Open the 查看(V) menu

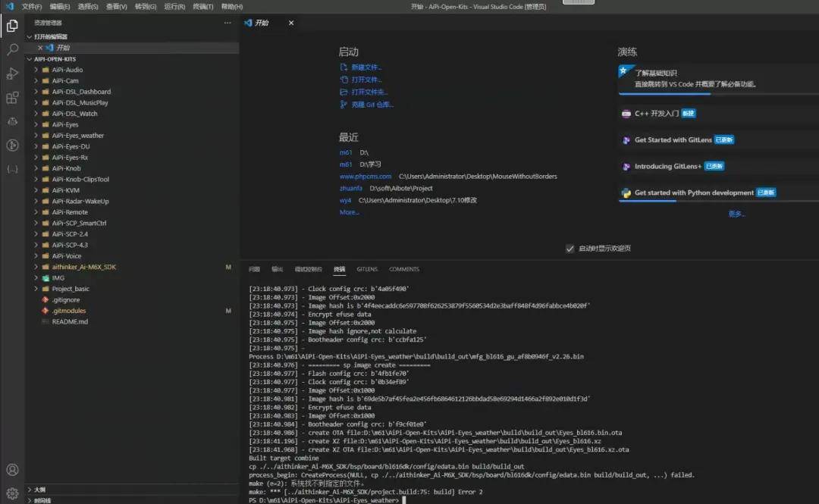(x=116, y=6)
